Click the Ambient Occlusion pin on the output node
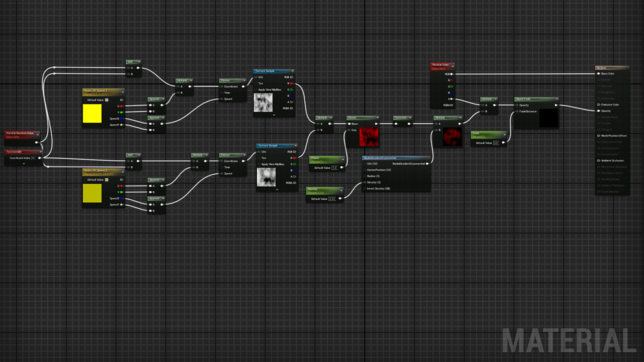Screen dimensions: 644x362 pyautogui.click(x=599, y=160)
